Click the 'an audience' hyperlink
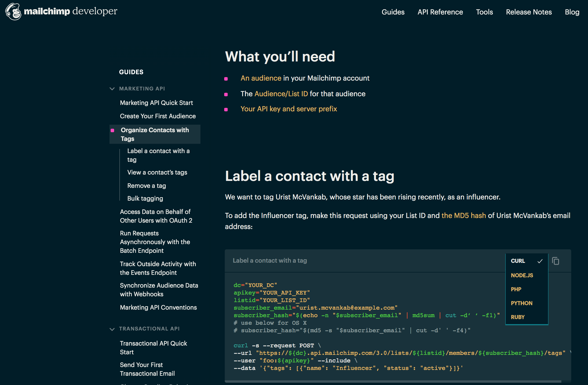The width and height of the screenshot is (588, 385). pyautogui.click(x=260, y=78)
